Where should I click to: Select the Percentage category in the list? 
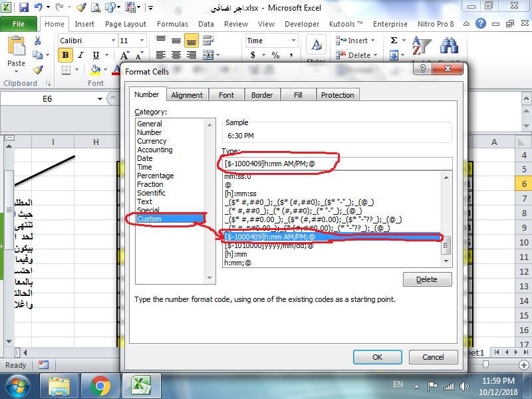coord(156,176)
